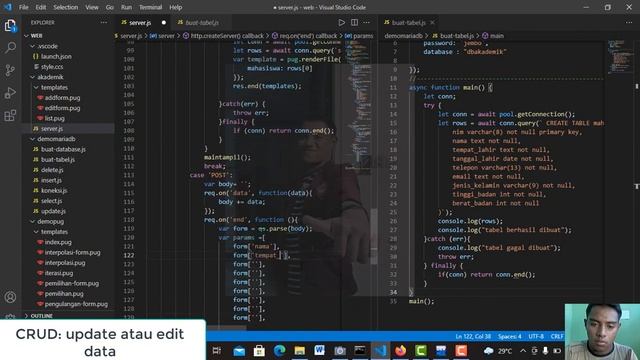Split the editor right
Viewport: 640px width, 360px height.
coord(354,22)
